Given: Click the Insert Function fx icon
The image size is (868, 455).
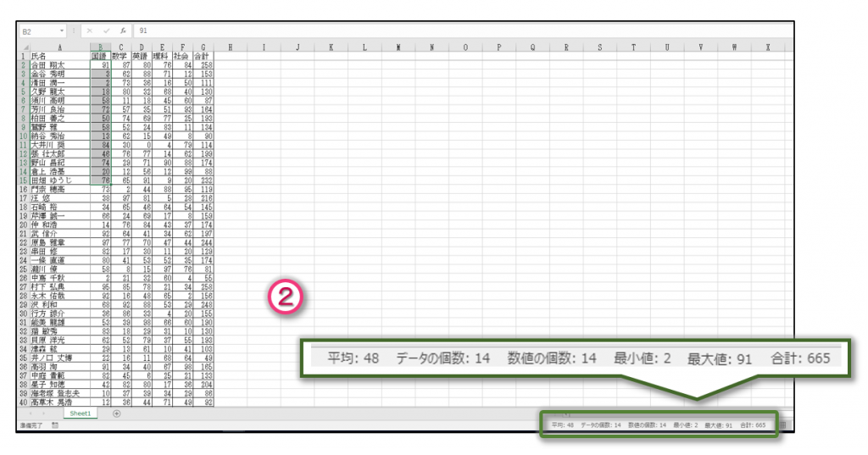Looking at the screenshot, I should (x=122, y=31).
